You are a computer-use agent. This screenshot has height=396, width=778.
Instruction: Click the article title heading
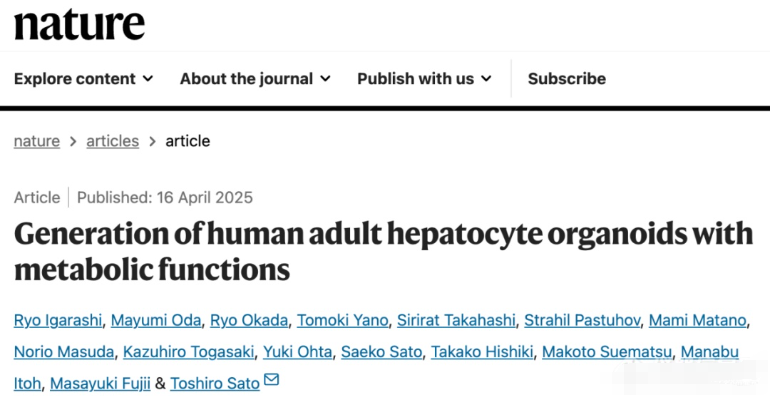[384, 251]
